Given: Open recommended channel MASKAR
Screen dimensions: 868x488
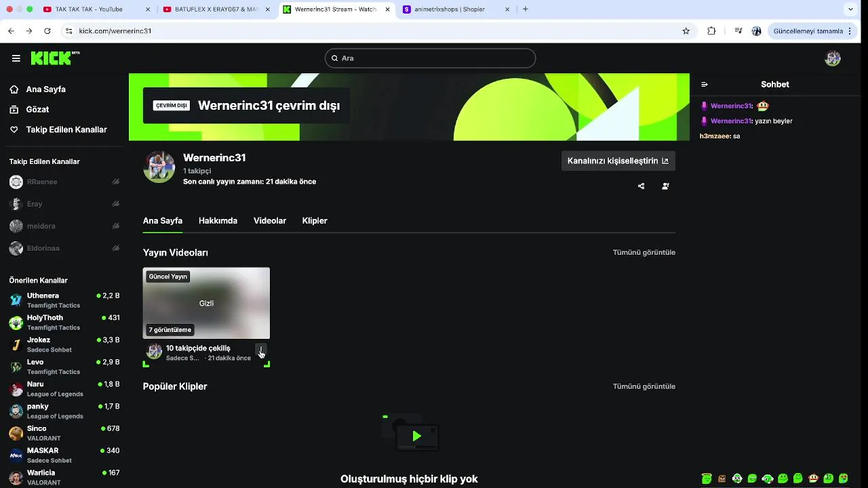Looking at the screenshot, I should tap(64, 455).
